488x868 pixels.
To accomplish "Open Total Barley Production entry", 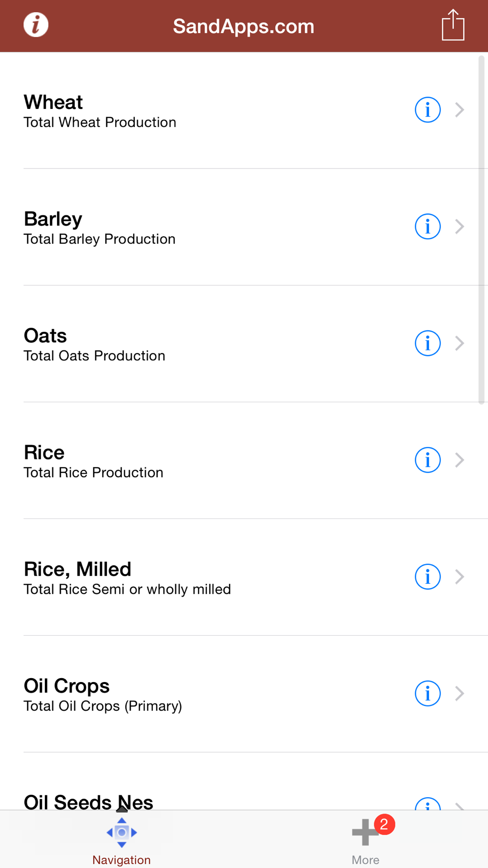I will pyautogui.click(x=100, y=239).
